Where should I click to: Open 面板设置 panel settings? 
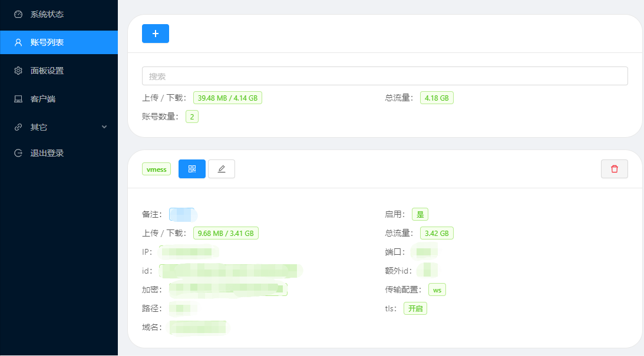[x=47, y=71]
